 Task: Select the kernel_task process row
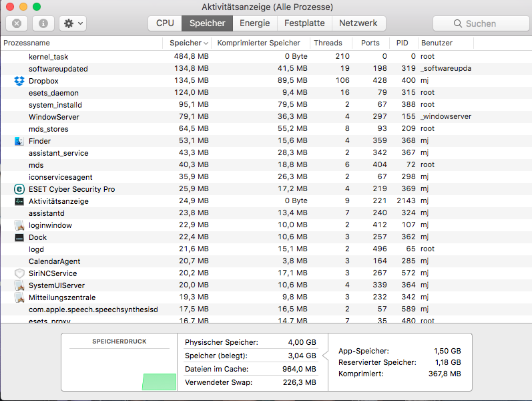point(266,57)
